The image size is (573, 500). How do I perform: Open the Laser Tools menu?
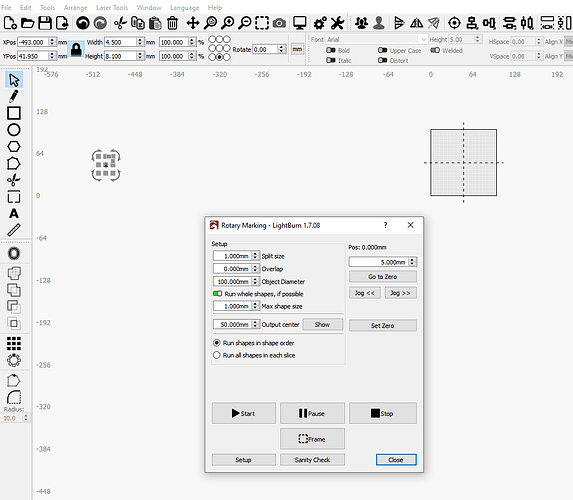click(112, 7)
